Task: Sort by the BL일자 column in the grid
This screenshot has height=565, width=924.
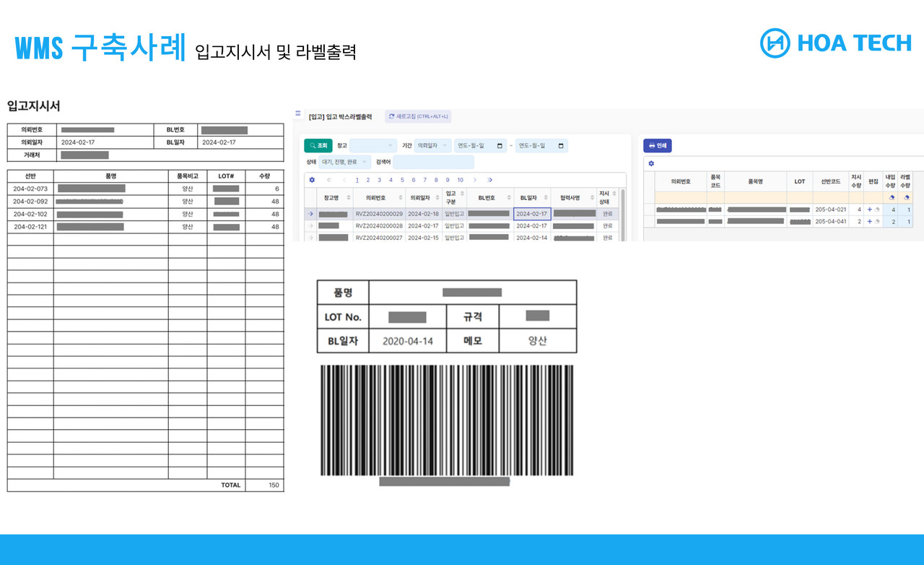Action: (x=532, y=197)
